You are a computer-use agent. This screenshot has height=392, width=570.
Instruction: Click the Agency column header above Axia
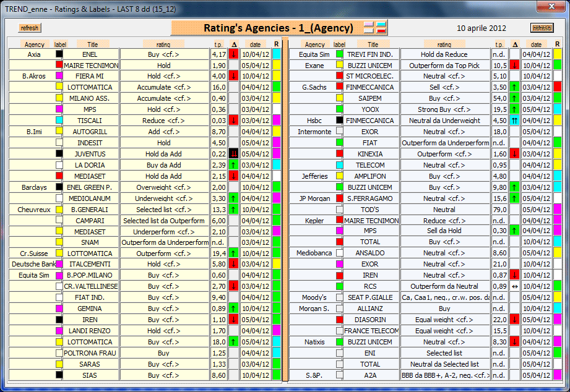pyautogui.click(x=34, y=45)
